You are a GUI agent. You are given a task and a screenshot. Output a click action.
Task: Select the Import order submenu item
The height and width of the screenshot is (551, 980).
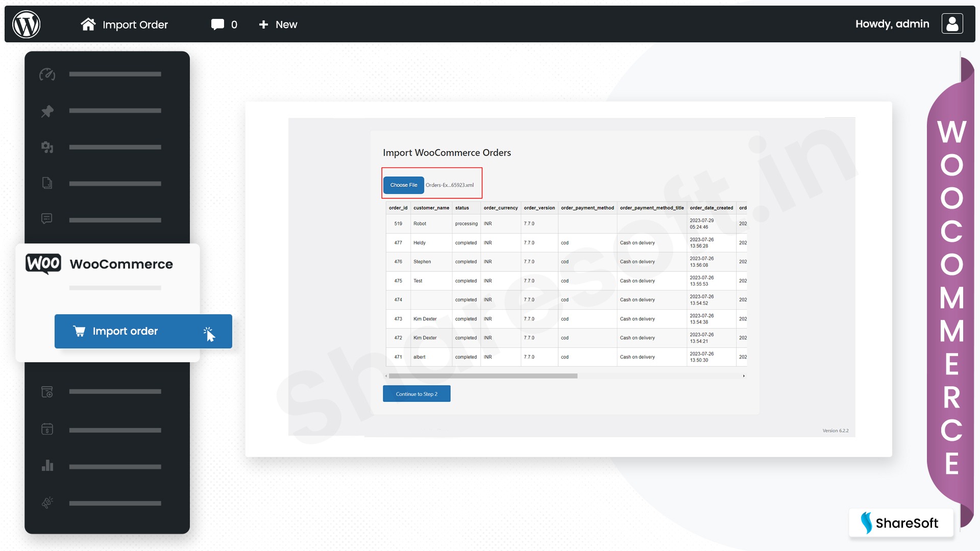(x=143, y=331)
